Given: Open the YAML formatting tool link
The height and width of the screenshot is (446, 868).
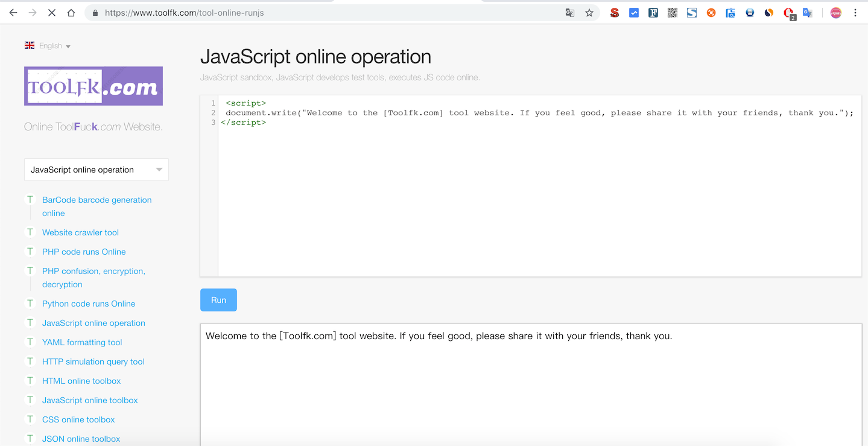Looking at the screenshot, I should point(82,342).
